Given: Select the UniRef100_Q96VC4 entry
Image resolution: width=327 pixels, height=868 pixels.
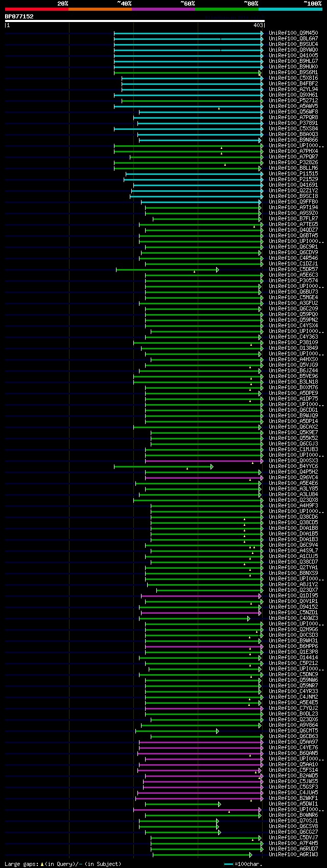Looking at the screenshot, I should (293, 477).
